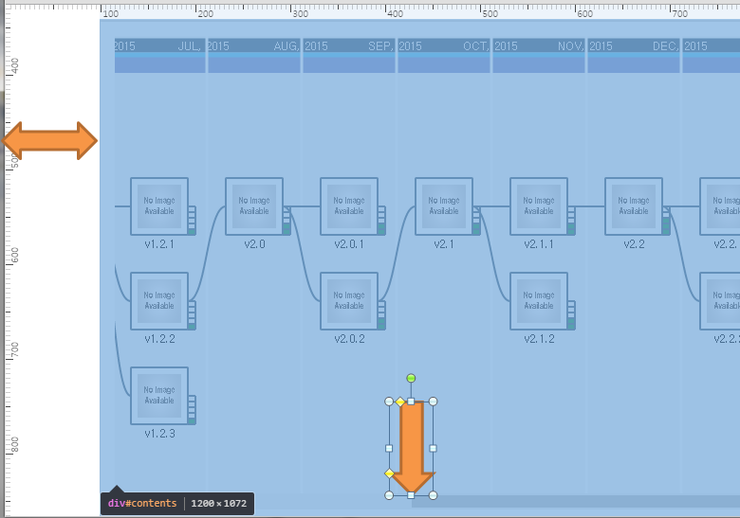
Task: Click the green rotation handle above arrow
Action: 411,378
